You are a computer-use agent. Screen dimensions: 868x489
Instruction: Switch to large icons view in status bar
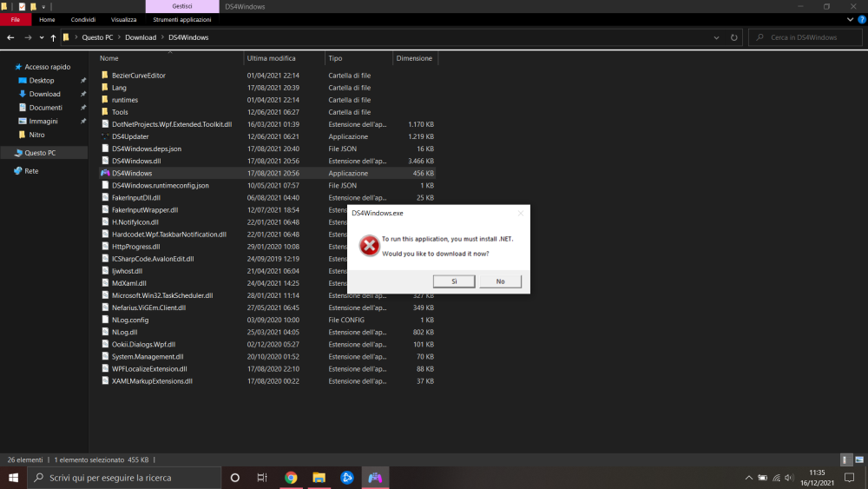pos(859,459)
